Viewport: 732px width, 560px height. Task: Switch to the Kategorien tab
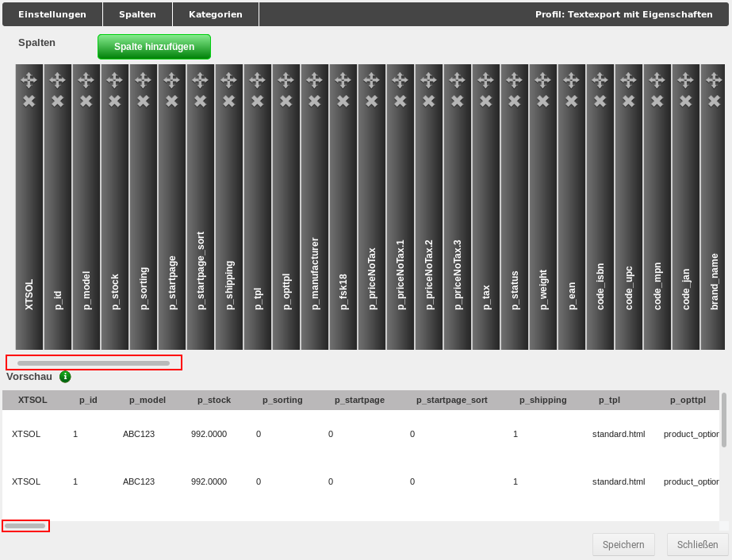pos(215,13)
